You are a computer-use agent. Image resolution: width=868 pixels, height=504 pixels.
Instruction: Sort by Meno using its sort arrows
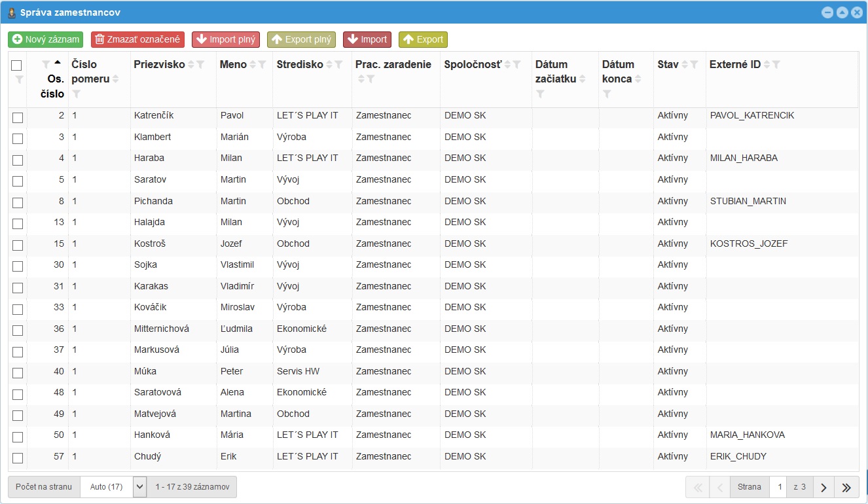253,65
